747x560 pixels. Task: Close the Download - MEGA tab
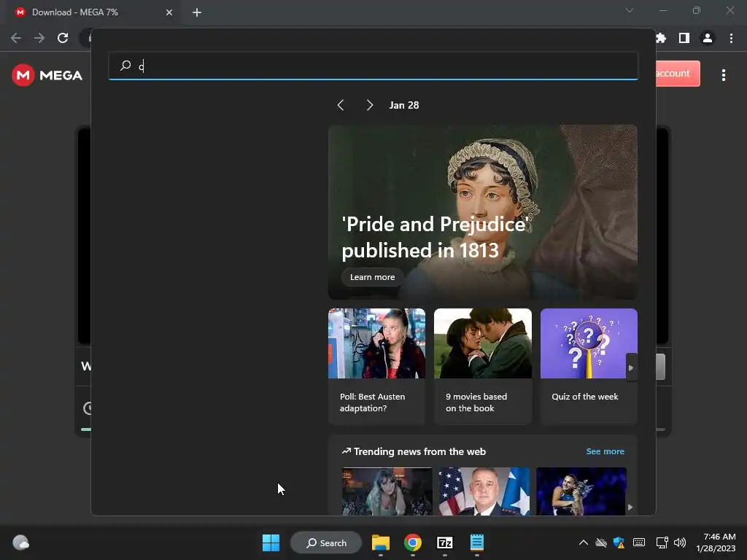[x=169, y=12]
